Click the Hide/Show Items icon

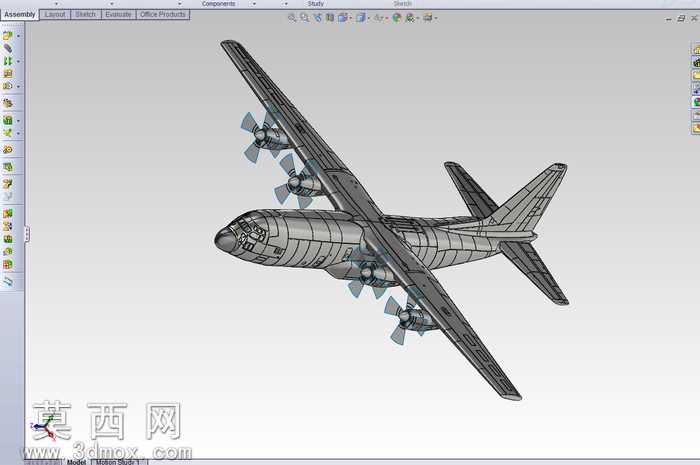tap(378, 18)
